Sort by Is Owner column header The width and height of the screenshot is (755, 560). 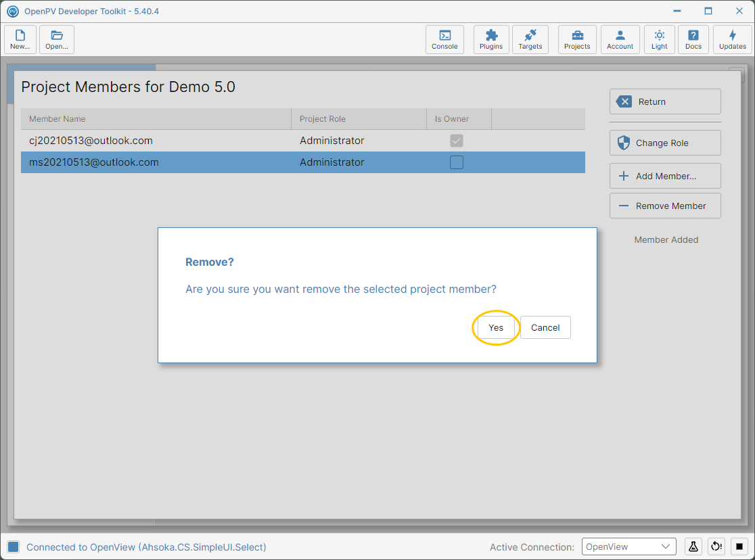tap(459, 119)
